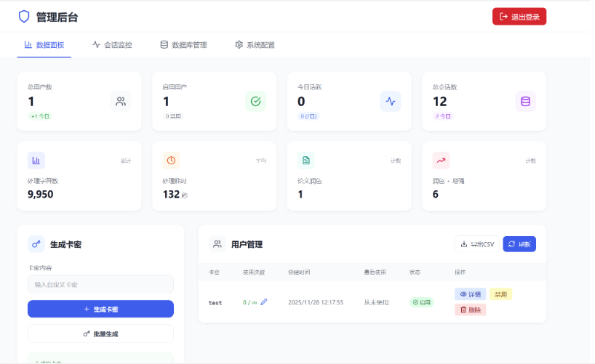Click the green checkmark icon in 启用用户 card

point(255,101)
